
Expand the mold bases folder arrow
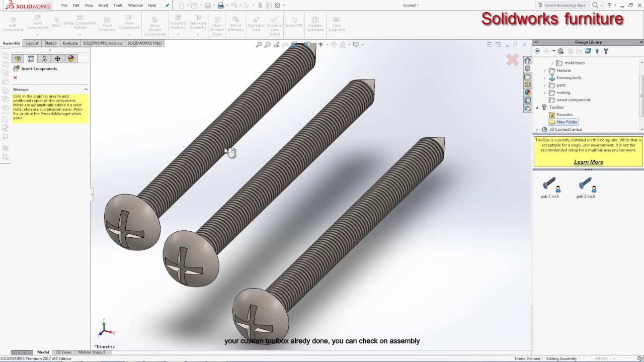pyautogui.click(x=552, y=63)
